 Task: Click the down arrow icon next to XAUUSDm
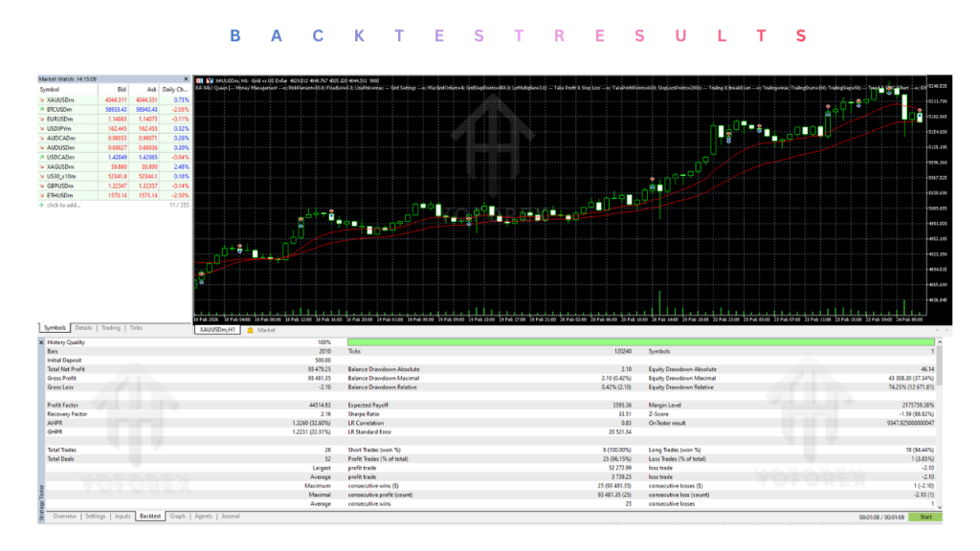(42, 99)
